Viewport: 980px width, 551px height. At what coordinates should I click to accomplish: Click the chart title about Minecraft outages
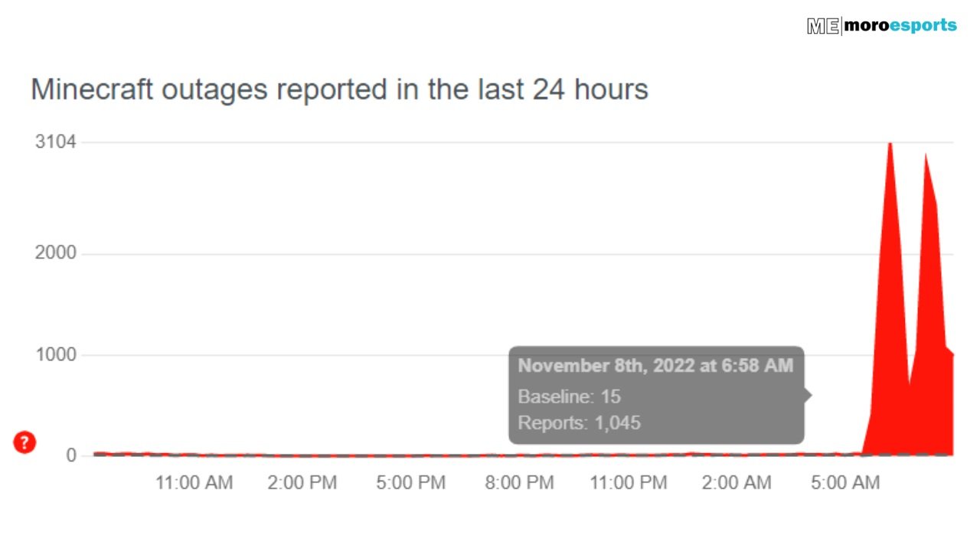(339, 90)
